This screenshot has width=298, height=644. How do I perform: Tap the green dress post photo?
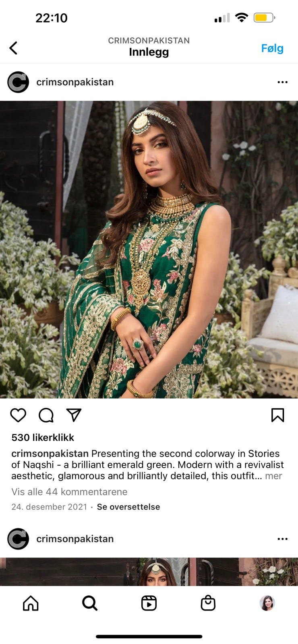tap(149, 250)
